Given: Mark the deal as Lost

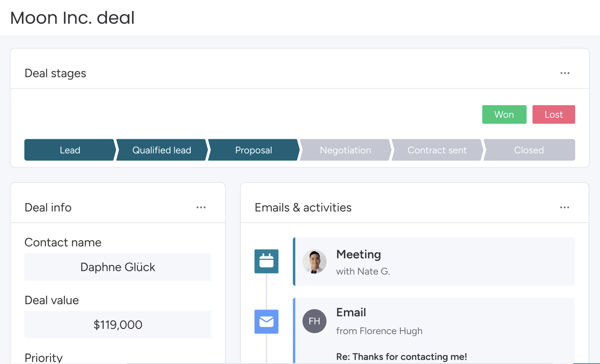Looking at the screenshot, I should 554,114.
